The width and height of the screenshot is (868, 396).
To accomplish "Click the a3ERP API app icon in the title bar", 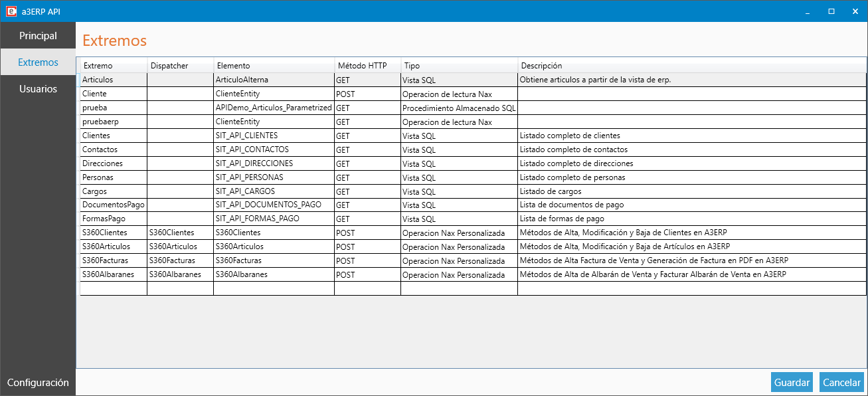I will coord(11,11).
